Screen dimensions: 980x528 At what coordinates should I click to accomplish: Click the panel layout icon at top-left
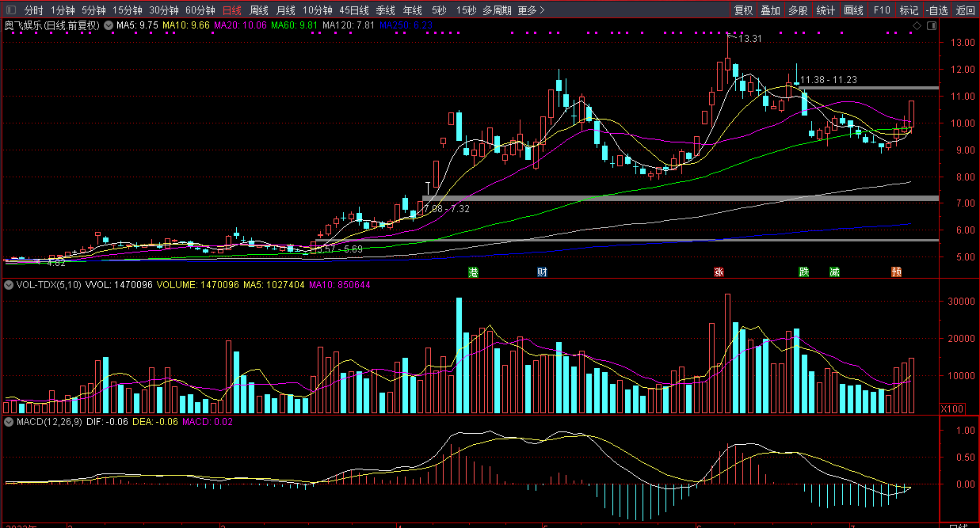coord(10,10)
